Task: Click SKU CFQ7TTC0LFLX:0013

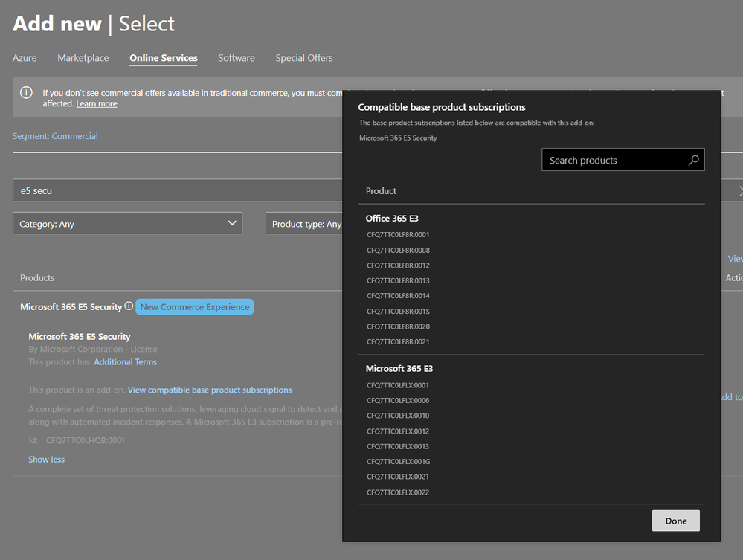Action: coord(398,446)
